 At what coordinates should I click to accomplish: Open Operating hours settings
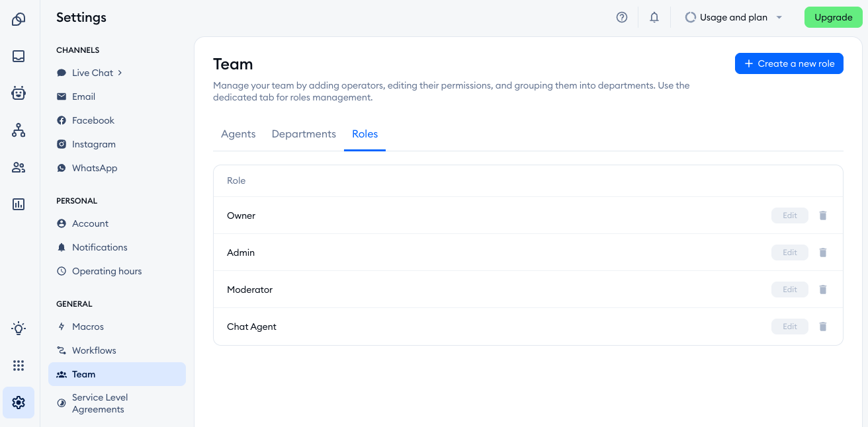(107, 271)
